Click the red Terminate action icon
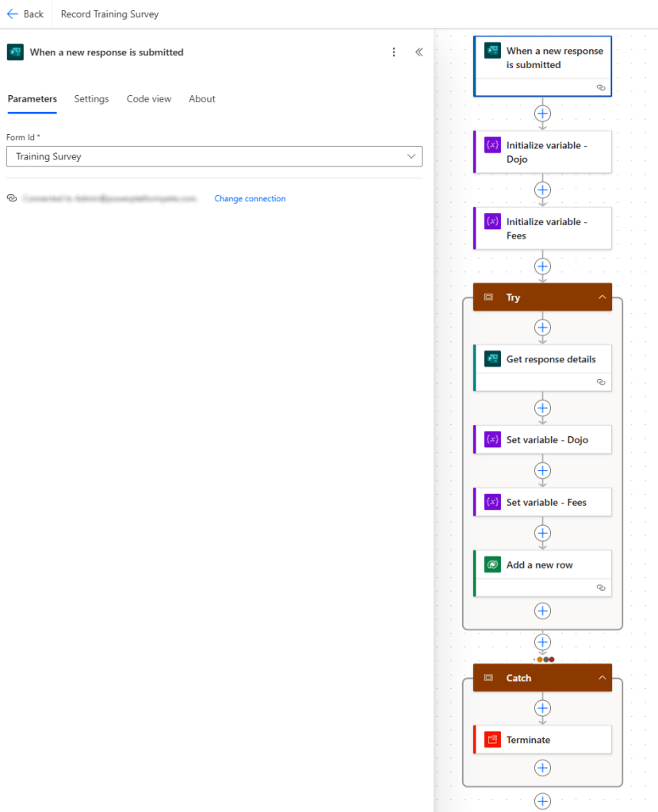This screenshot has width=658, height=812. coord(492,740)
